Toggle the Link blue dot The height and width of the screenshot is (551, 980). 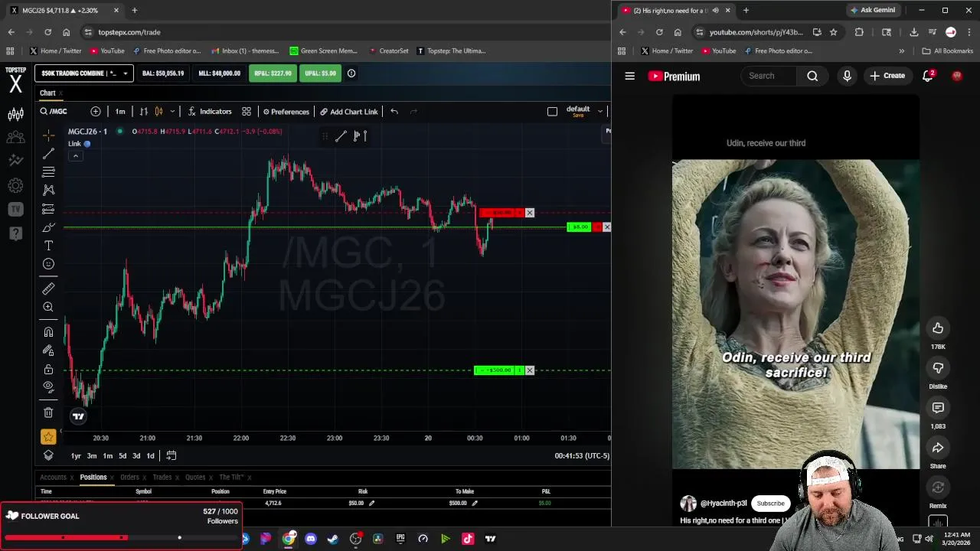tap(87, 144)
